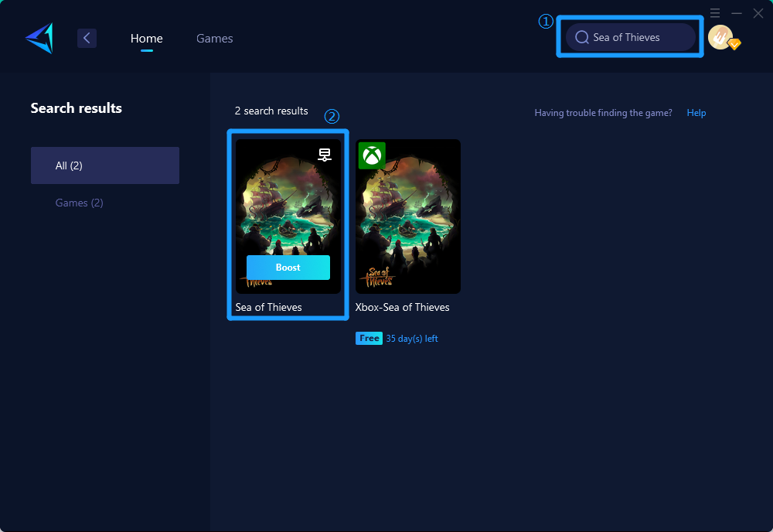Click the Sea of Thieves title text
This screenshot has height=532, width=773.
(269, 307)
